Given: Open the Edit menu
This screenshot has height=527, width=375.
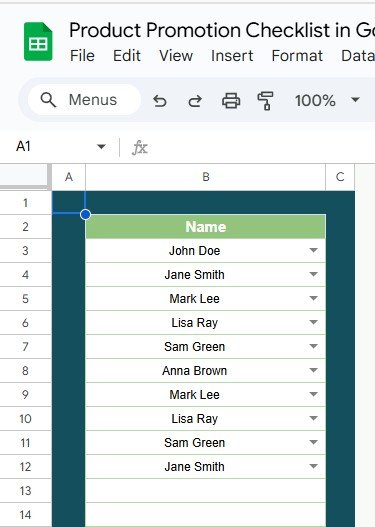Looking at the screenshot, I should coord(127,55).
